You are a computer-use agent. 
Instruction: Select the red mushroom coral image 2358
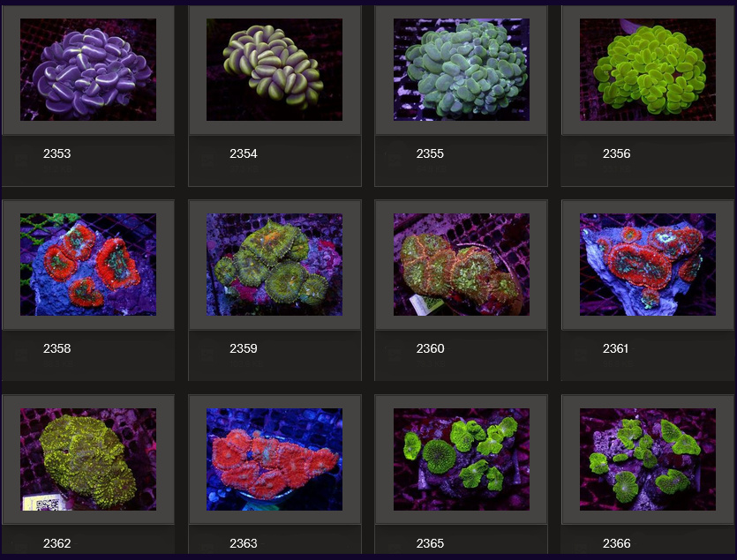(88, 265)
